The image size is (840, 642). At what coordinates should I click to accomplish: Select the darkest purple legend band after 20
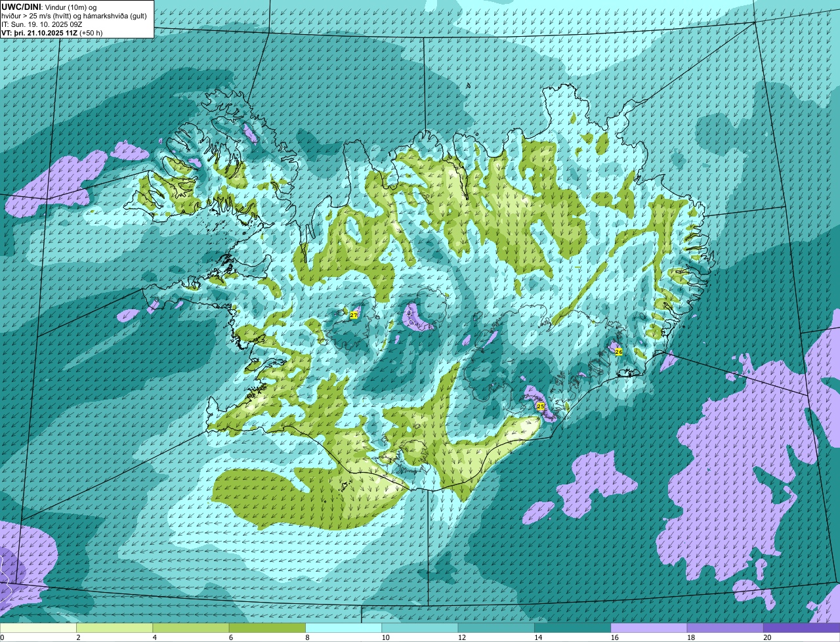801,628
